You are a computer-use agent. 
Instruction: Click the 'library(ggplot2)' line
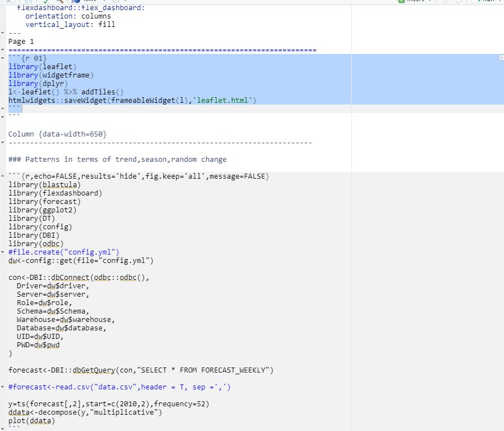[x=43, y=210]
